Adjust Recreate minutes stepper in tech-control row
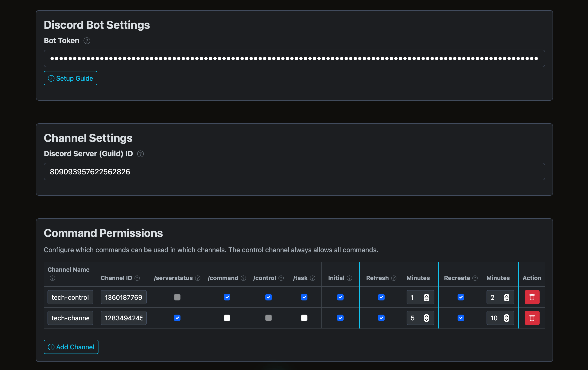Image resolution: width=588 pixels, height=370 pixels. [x=507, y=297]
